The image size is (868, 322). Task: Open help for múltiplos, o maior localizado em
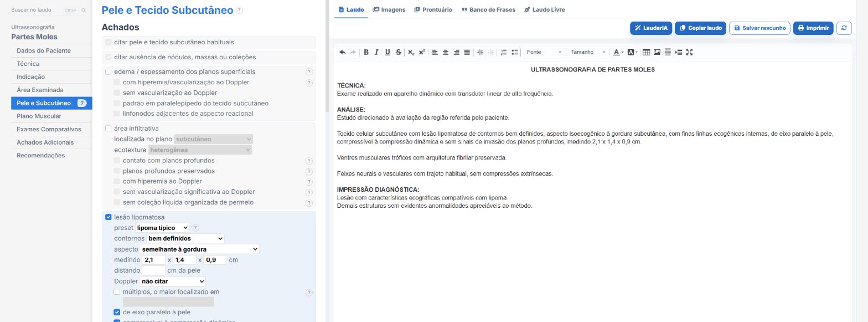pos(309,292)
